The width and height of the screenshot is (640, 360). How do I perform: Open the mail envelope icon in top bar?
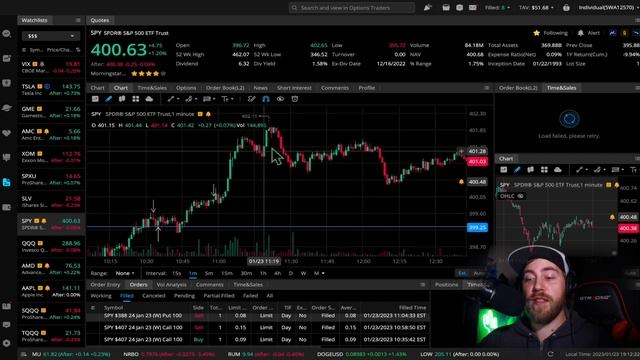[473, 7]
